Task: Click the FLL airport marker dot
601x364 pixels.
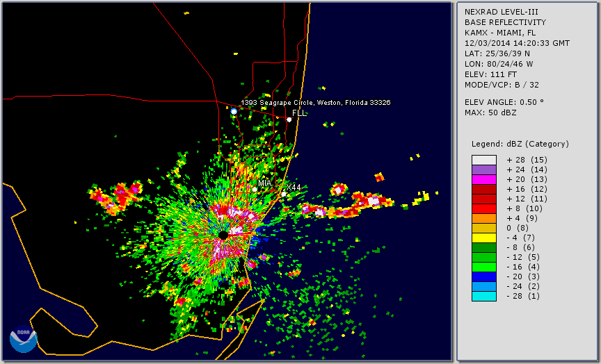Action: pos(289,119)
